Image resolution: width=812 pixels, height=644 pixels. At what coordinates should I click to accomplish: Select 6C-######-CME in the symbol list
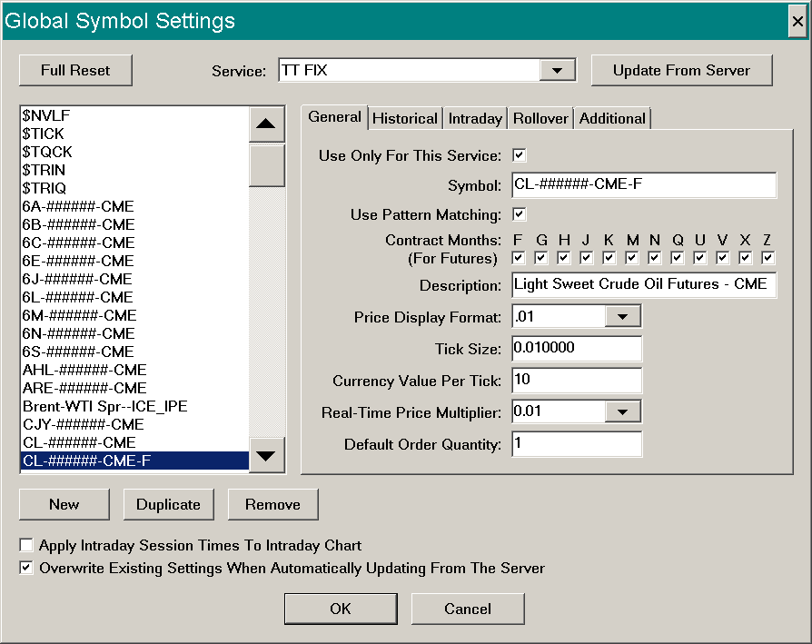pos(134,243)
